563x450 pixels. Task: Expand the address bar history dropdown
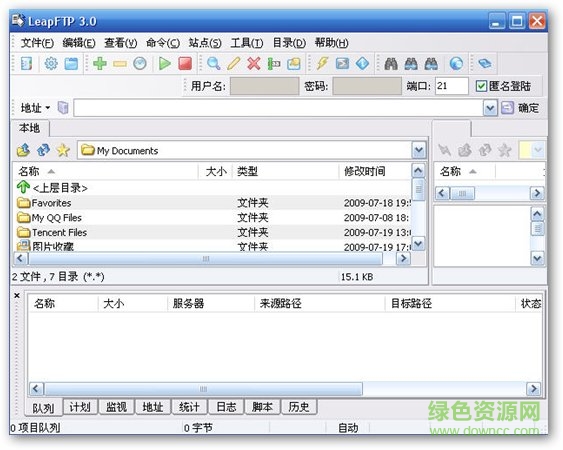(490, 108)
